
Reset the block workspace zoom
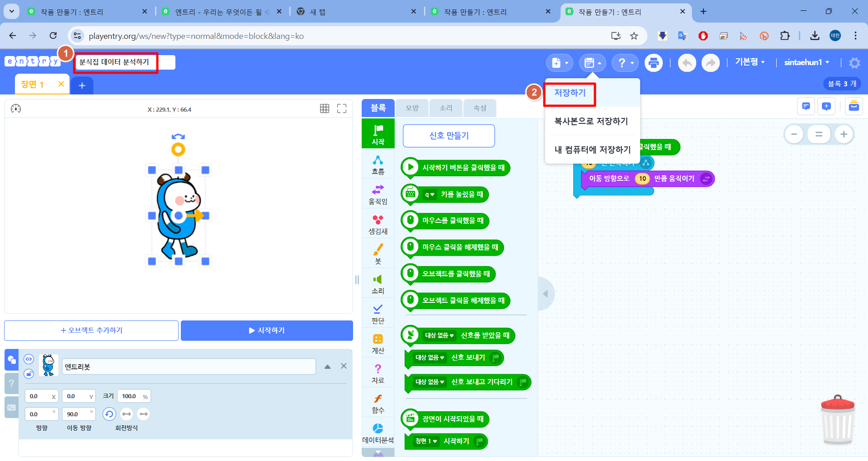pos(819,134)
